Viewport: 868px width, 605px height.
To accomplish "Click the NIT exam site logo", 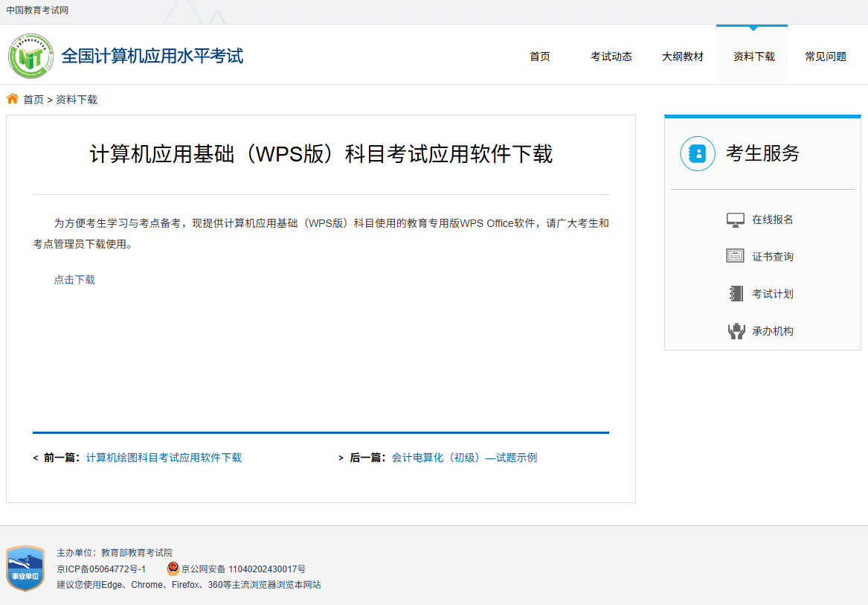I will 31,56.
